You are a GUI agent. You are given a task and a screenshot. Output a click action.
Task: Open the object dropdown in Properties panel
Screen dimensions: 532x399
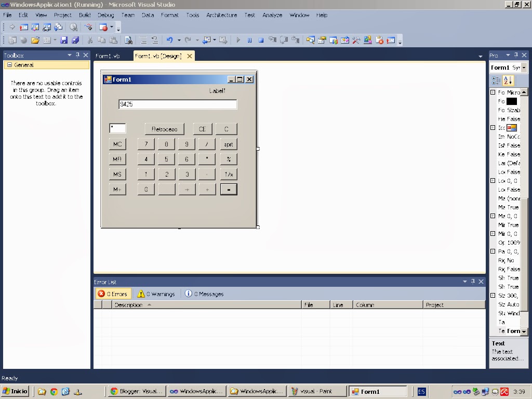pyautogui.click(x=524, y=66)
